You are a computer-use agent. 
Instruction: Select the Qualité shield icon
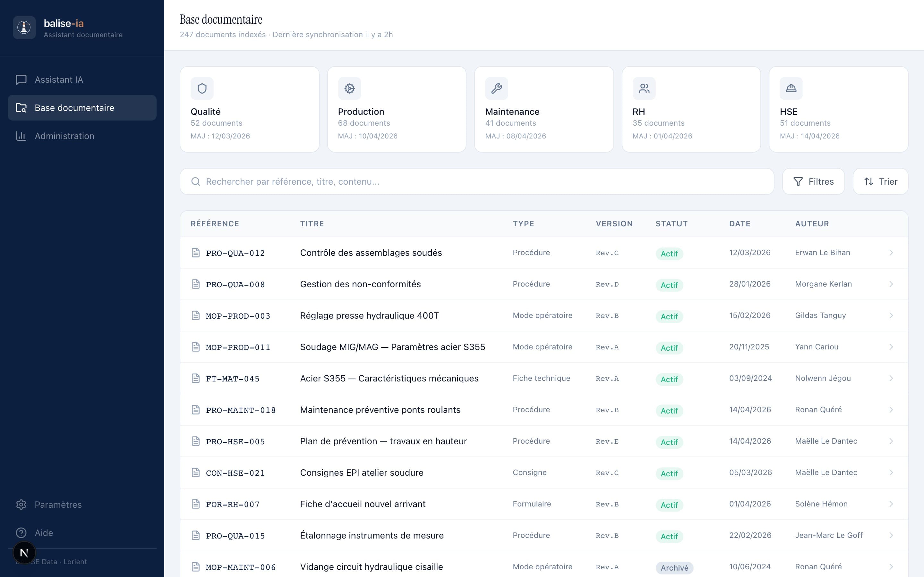(202, 88)
